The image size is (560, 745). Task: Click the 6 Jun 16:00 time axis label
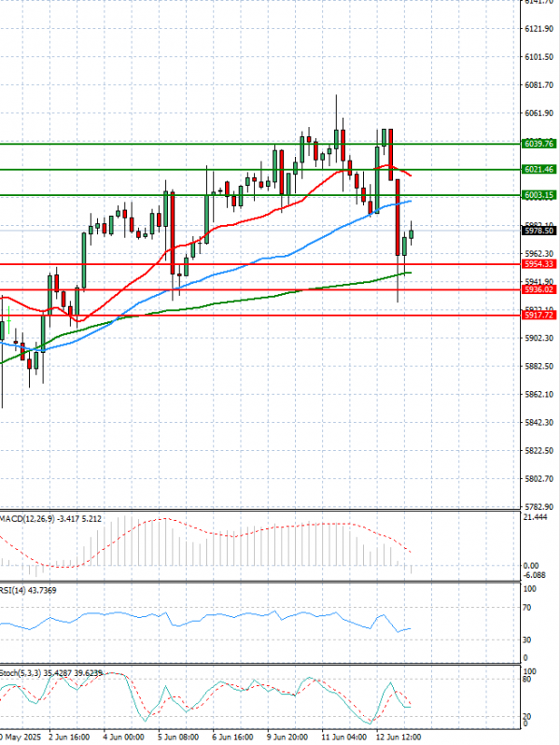click(232, 737)
